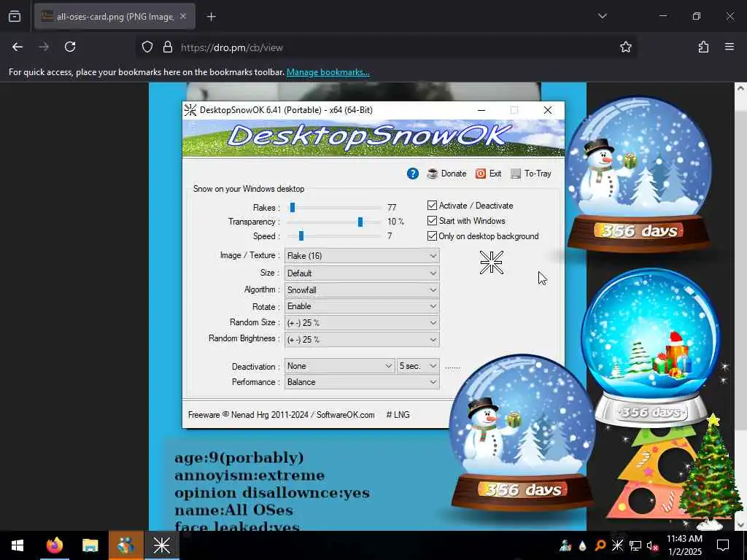Click the browser scrollbar up arrow
The image size is (747, 560).
tap(740, 88)
